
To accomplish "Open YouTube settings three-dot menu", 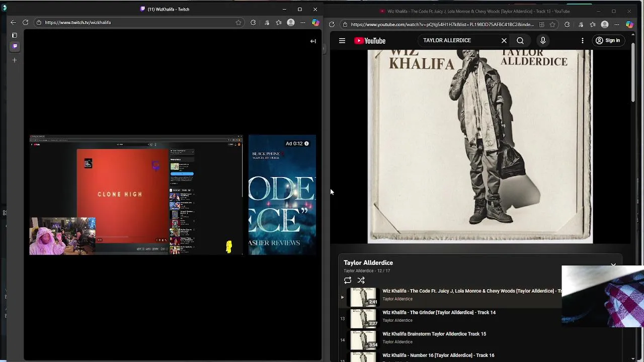I will 583,40.
